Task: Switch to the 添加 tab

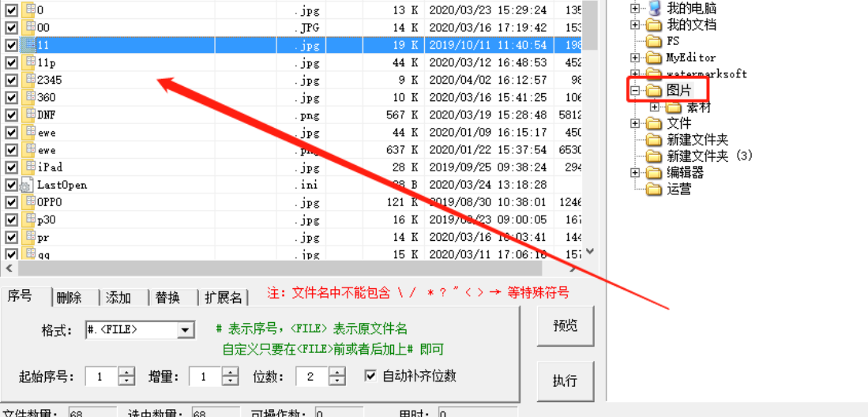Action: pos(118,298)
